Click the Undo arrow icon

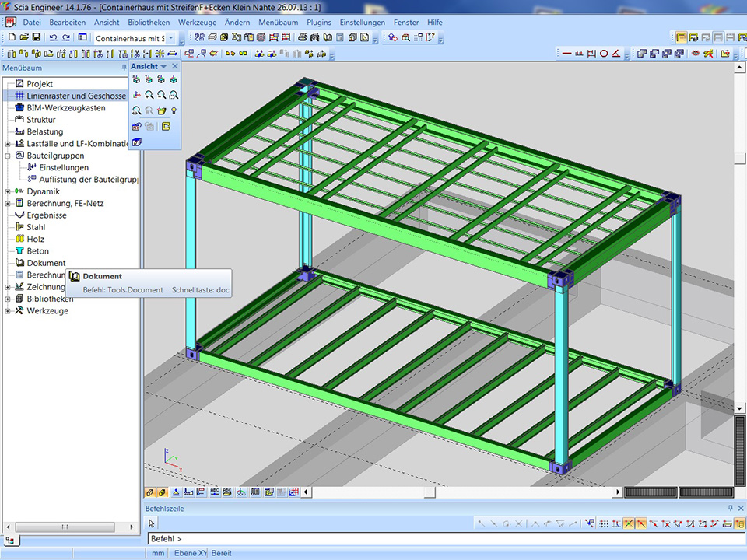point(53,37)
